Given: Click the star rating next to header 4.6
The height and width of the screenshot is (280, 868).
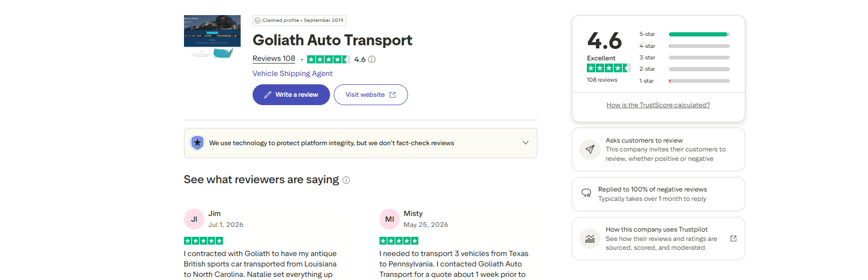Looking at the screenshot, I should 328,59.
